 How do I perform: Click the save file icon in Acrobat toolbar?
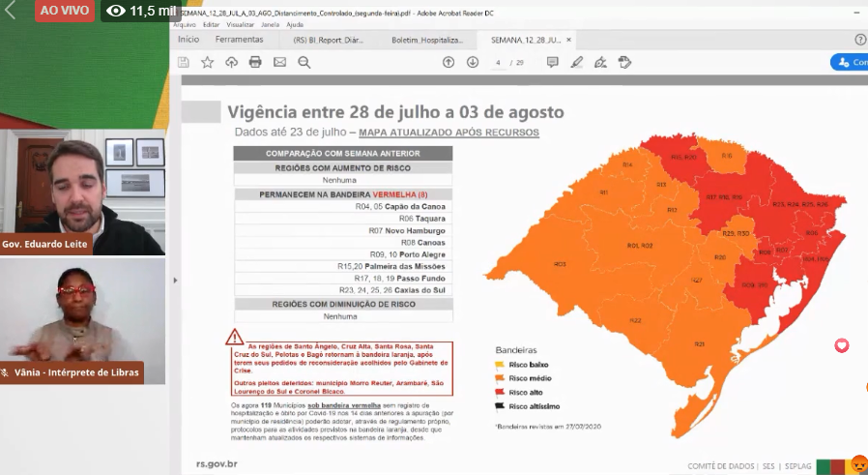click(184, 62)
